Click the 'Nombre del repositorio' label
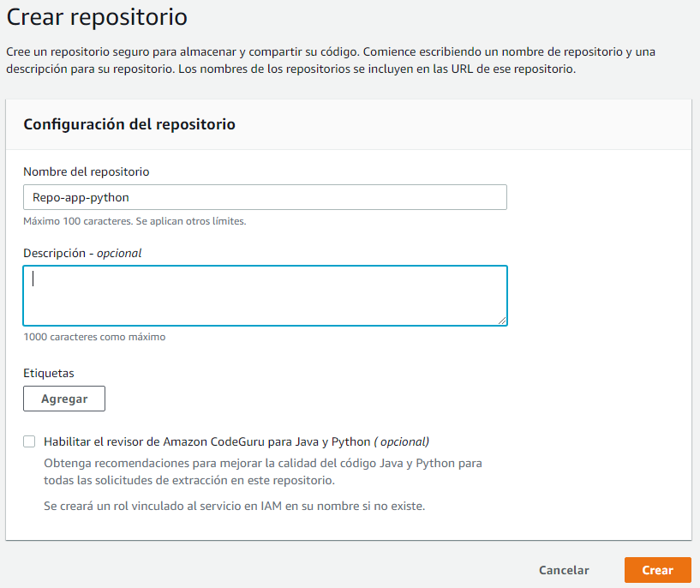Viewport: 700px width, 588px height. 87,172
